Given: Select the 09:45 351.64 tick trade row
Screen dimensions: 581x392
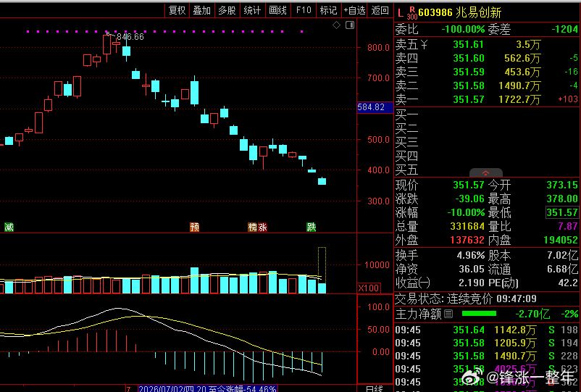Looking at the screenshot, I should point(487,330).
